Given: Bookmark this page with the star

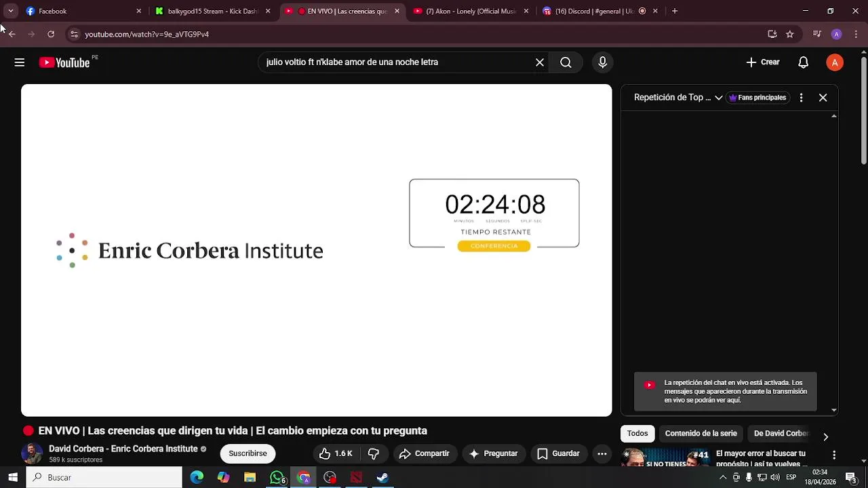Looking at the screenshot, I should 789,34.
